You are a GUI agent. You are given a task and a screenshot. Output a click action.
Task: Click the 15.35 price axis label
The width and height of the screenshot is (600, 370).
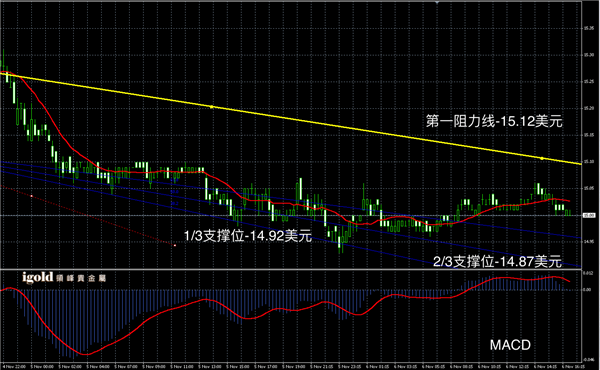click(589, 28)
